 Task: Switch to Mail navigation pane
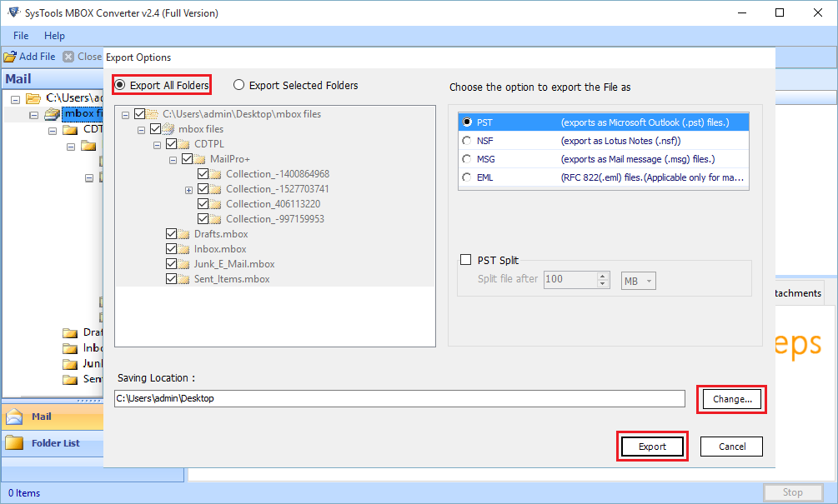point(53,417)
